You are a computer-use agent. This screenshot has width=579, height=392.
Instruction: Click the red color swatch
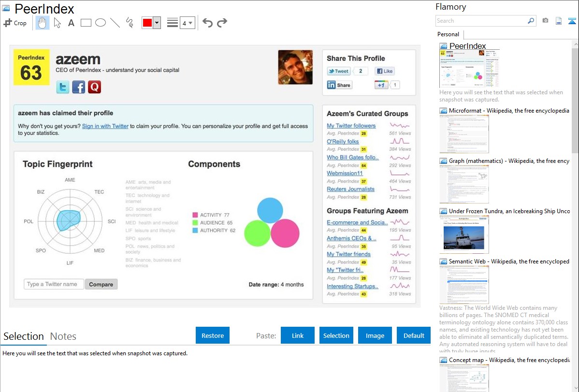[x=147, y=23]
